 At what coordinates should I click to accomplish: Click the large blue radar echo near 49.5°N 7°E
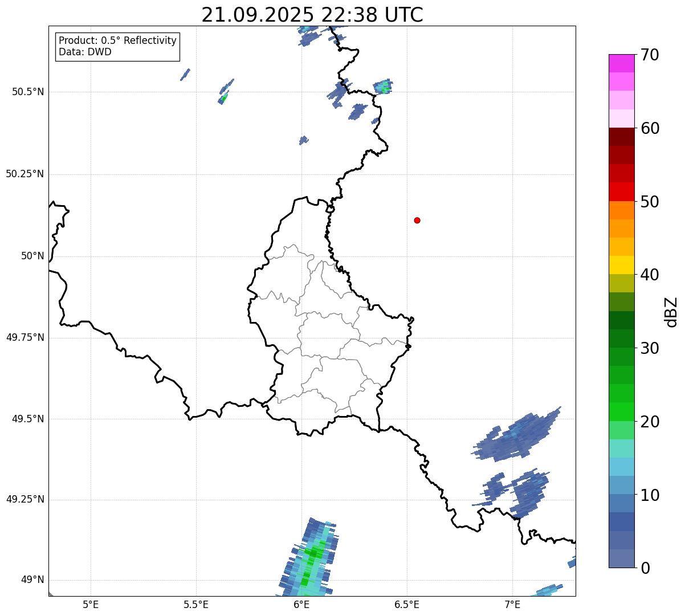pyautogui.click(x=516, y=435)
